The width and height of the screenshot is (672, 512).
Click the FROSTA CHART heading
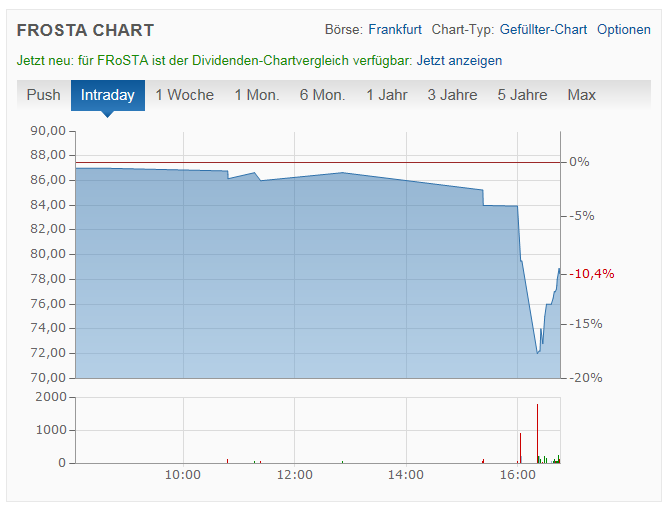pyautogui.click(x=85, y=30)
